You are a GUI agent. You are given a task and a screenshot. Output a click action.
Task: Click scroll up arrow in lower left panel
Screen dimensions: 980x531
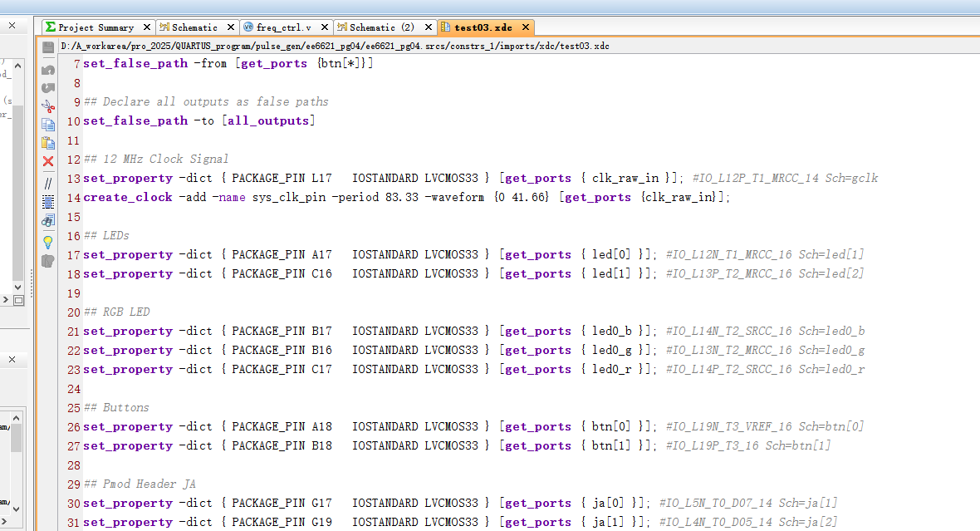pyautogui.click(x=17, y=418)
